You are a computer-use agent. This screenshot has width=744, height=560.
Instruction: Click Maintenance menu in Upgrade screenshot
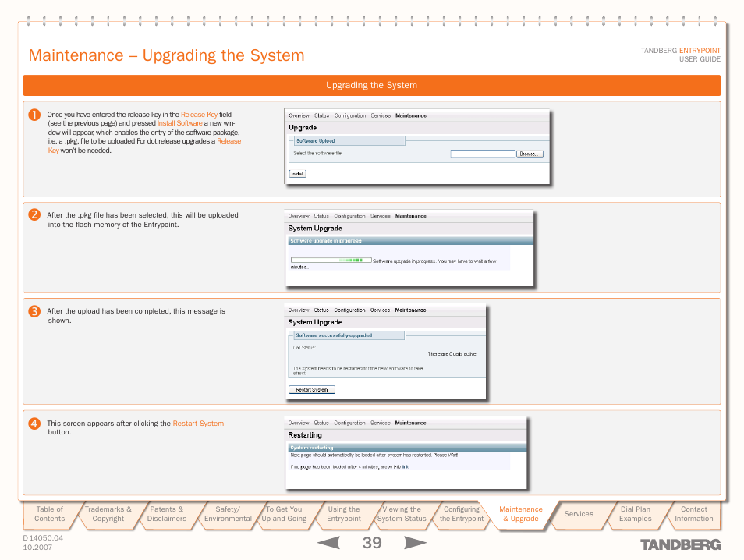(x=411, y=115)
